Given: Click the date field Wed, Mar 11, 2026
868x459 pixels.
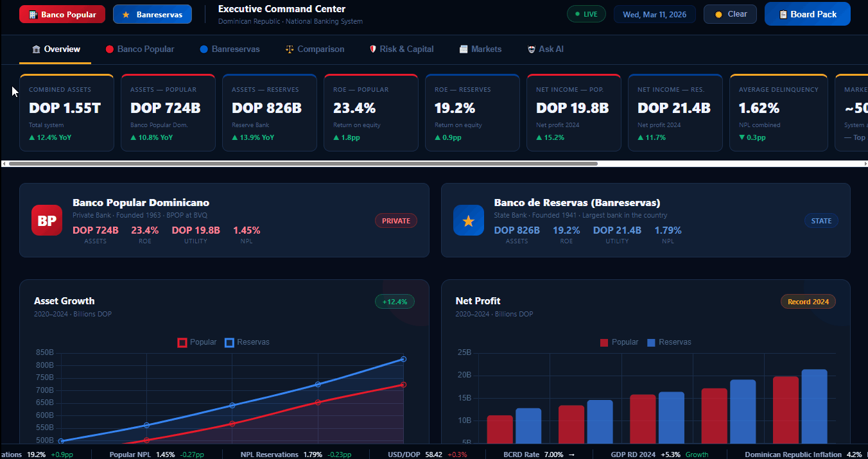Looking at the screenshot, I should coord(654,14).
